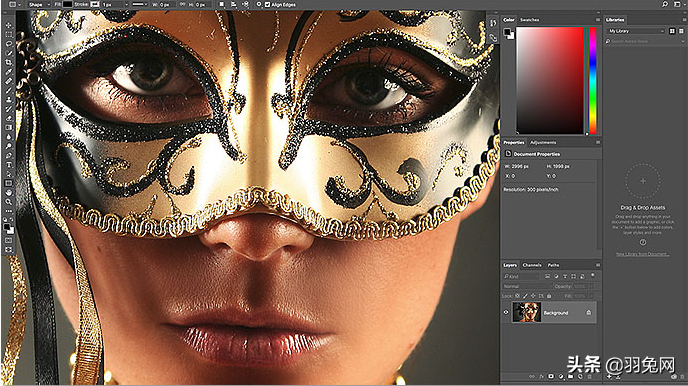This screenshot has width=688, height=386.
Task: Toggle the adjustment layer filter
Action: tap(556, 276)
